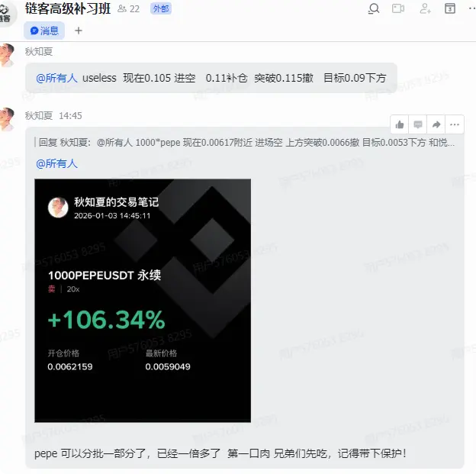This screenshot has width=476, height=474.
Task: View group member count 22
Action: point(129,9)
